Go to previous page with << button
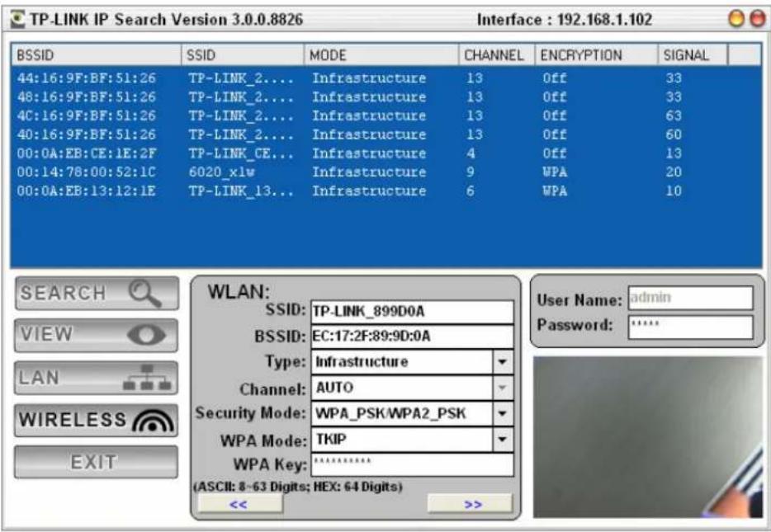 240,504
